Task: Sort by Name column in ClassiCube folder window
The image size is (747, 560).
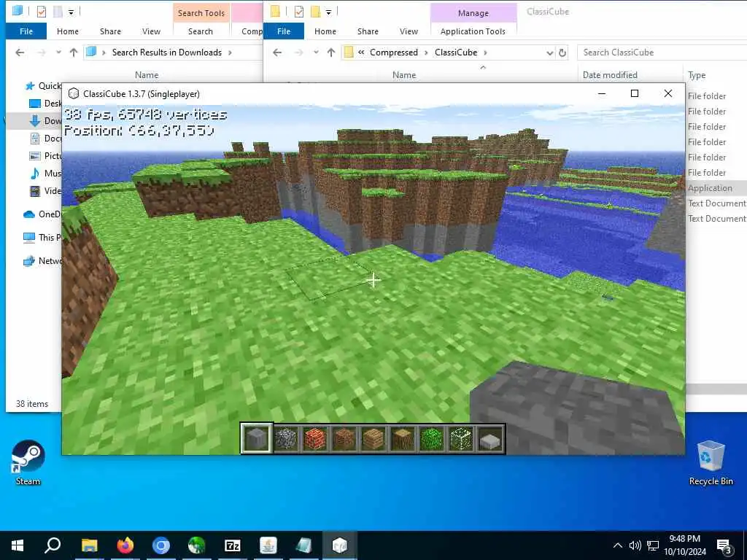Action: [404, 75]
